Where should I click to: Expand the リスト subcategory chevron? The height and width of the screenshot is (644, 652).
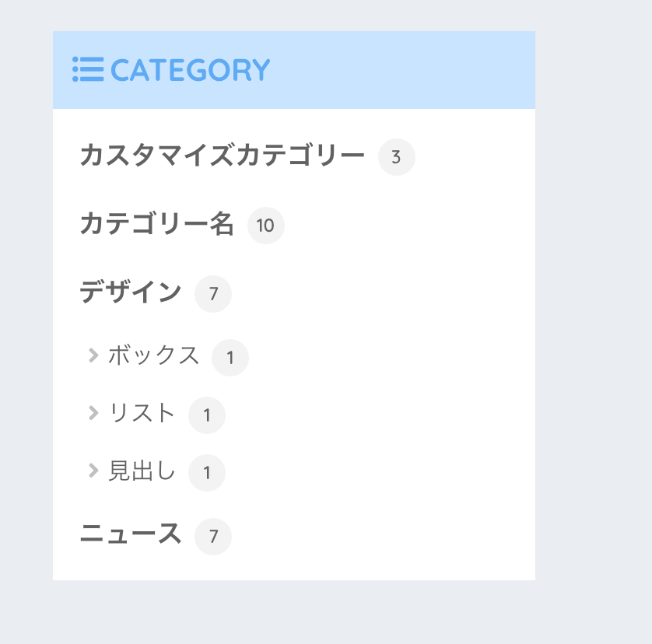point(93,413)
